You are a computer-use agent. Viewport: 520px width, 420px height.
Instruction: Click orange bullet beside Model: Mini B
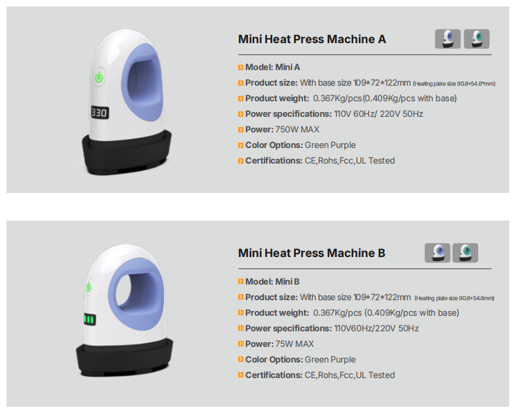[x=241, y=282]
